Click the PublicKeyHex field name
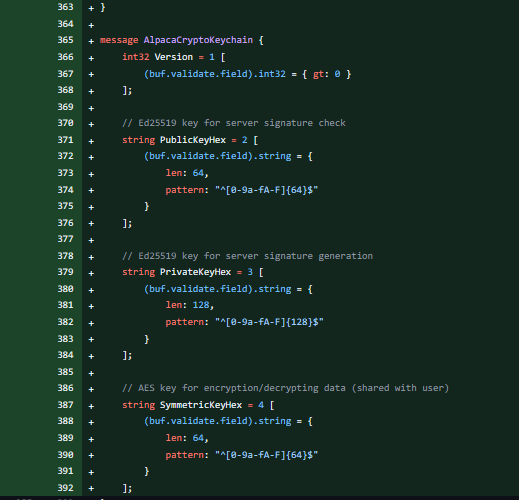Viewport: 519px width, 500px height. coord(193,140)
